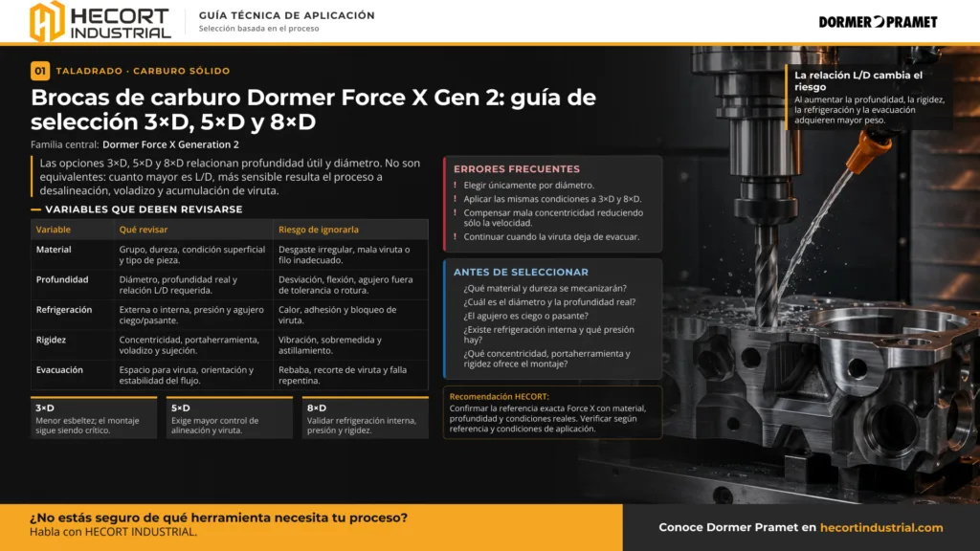
Task: Click the Profundidad row label
Action: [62, 279]
